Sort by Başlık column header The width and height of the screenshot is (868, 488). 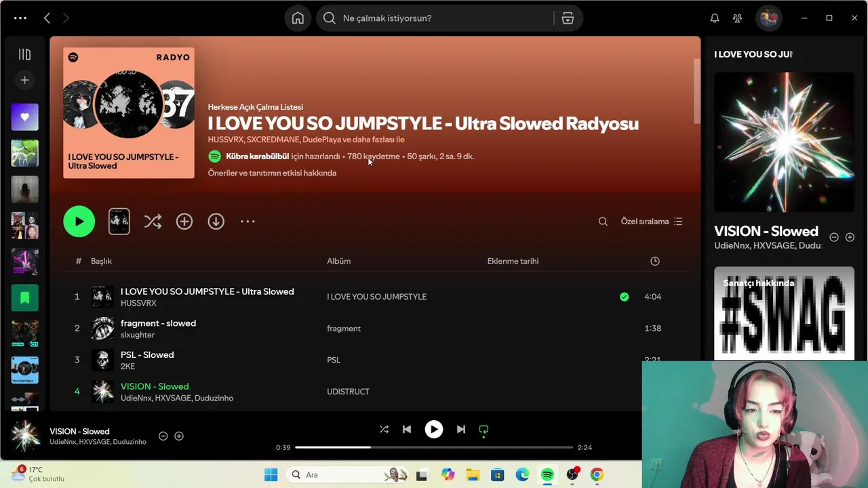pos(101,261)
